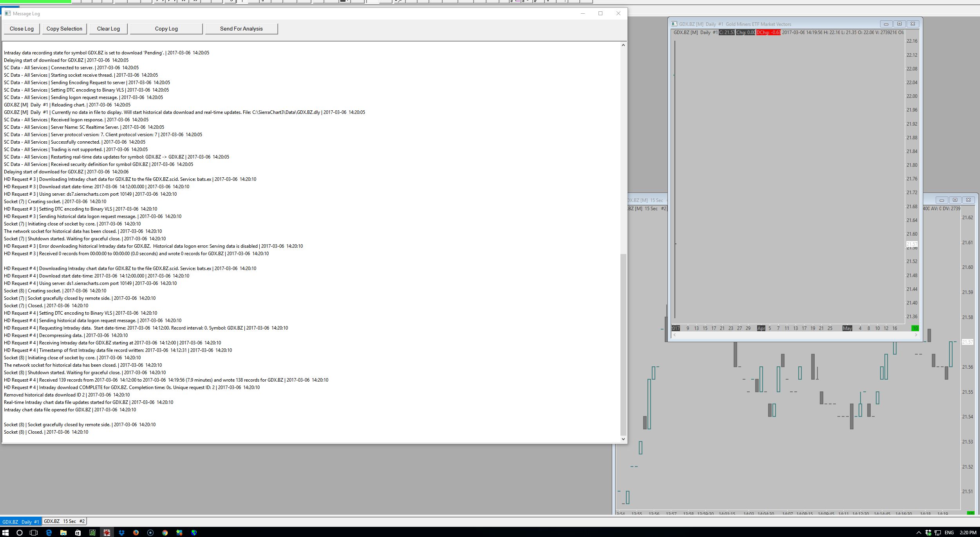Click the Close Log button
The image size is (980, 537).
click(22, 29)
